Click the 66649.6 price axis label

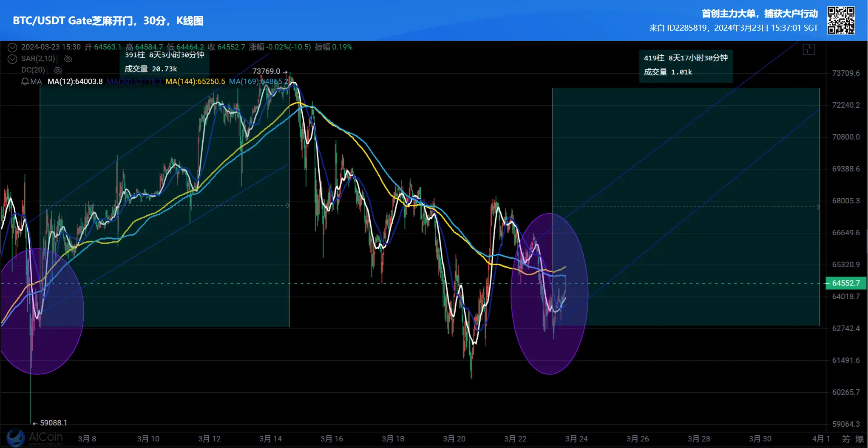846,233
